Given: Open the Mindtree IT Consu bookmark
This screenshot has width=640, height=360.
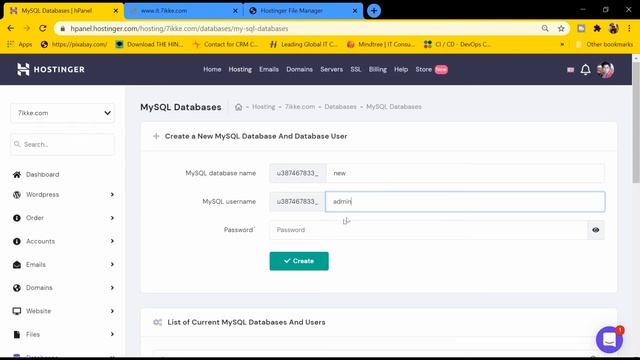Looking at the screenshot, I should [380, 44].
